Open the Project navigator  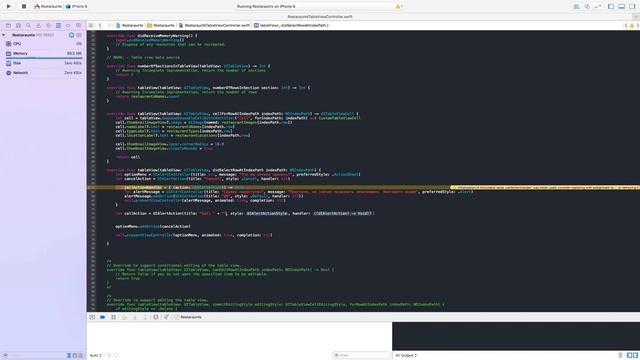[x=8, y=25]
